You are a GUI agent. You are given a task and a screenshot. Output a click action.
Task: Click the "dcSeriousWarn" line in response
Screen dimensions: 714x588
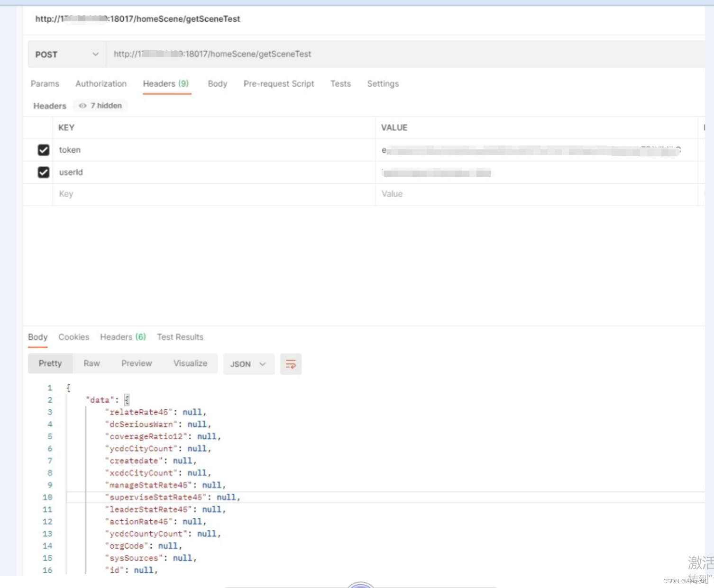(158, 425)
